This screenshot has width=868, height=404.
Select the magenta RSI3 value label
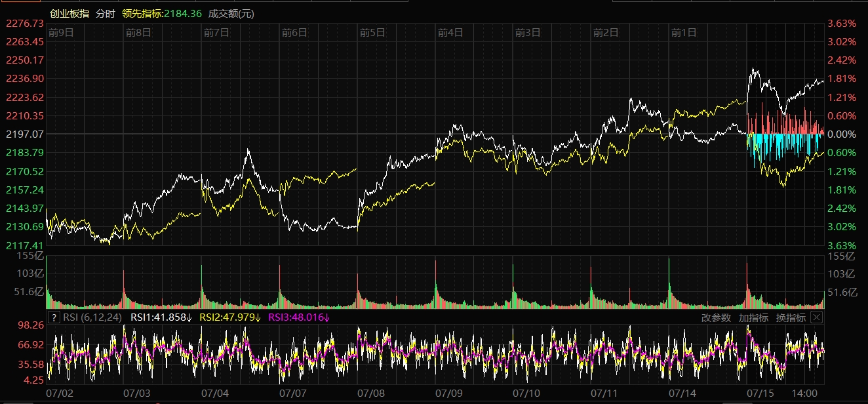(299, 318)
